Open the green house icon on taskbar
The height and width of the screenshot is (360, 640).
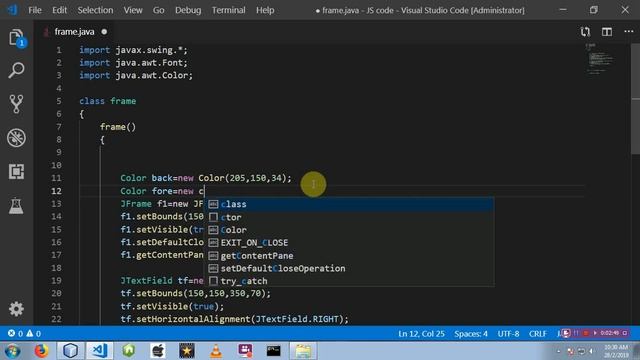(x=129, y=351)
